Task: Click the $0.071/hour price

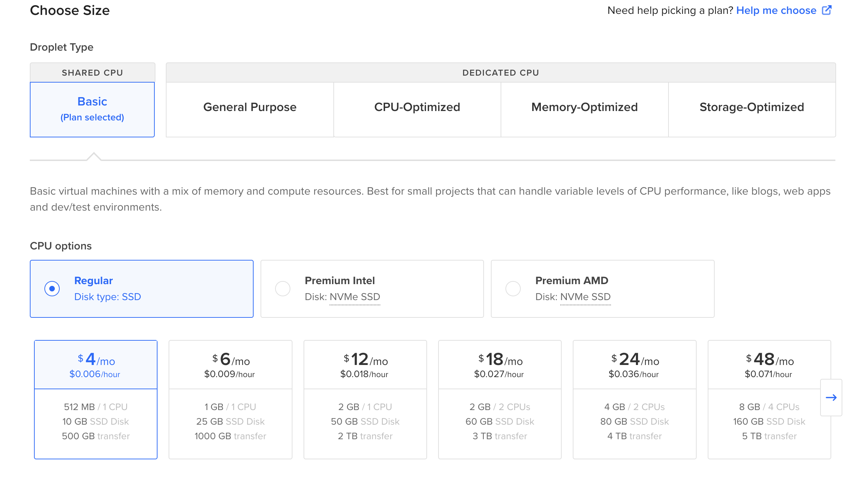Action: 768,374
